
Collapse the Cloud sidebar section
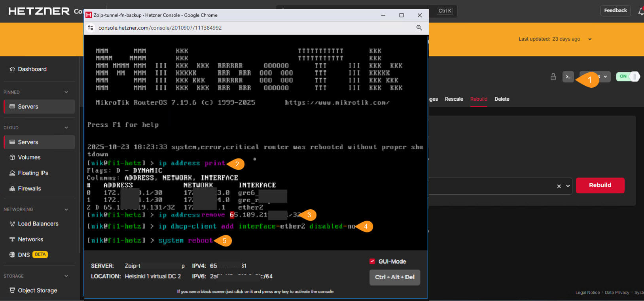click(x=66, y=128)
